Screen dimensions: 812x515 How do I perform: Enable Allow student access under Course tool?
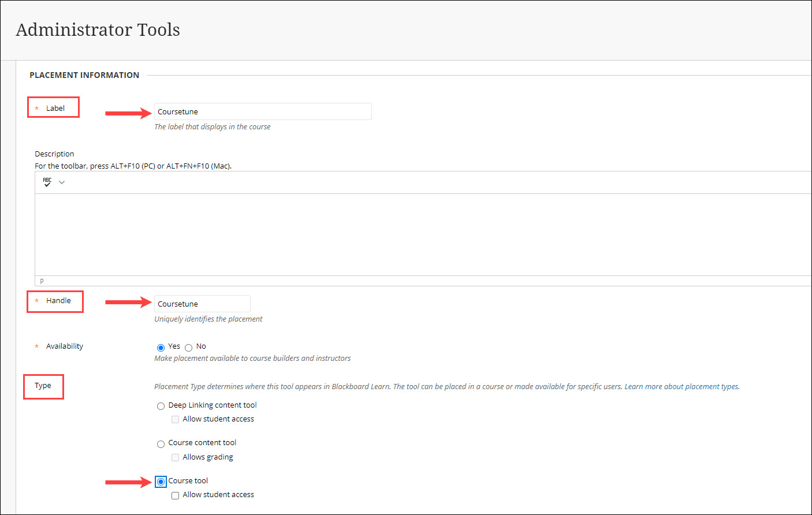tap(175, 495)
